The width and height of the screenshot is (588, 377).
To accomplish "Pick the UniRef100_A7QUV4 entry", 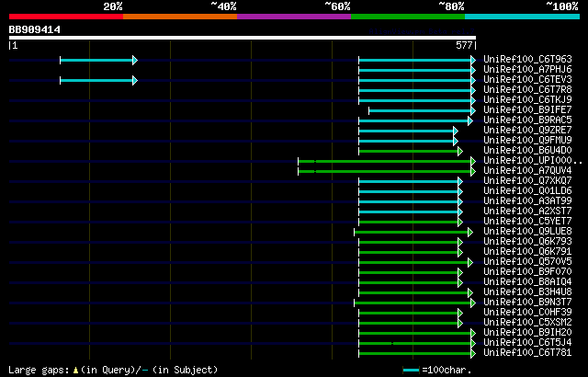I will pos(527,171).
